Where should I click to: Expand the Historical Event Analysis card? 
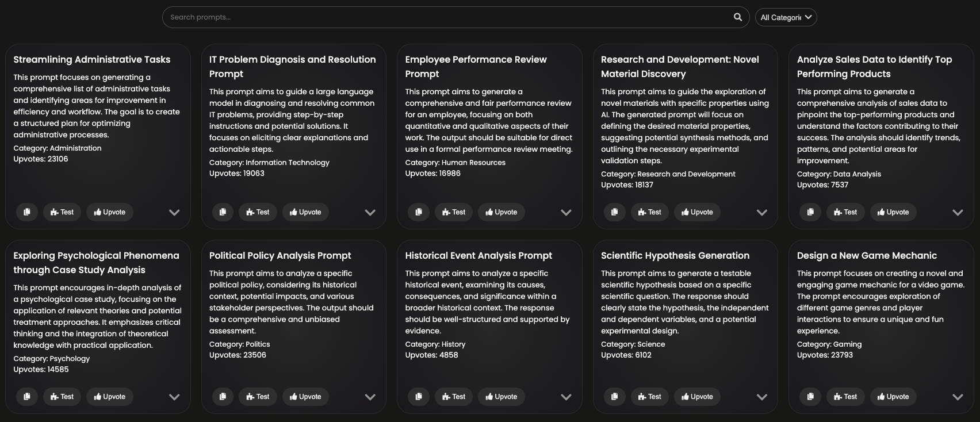[x=566, y=397]
